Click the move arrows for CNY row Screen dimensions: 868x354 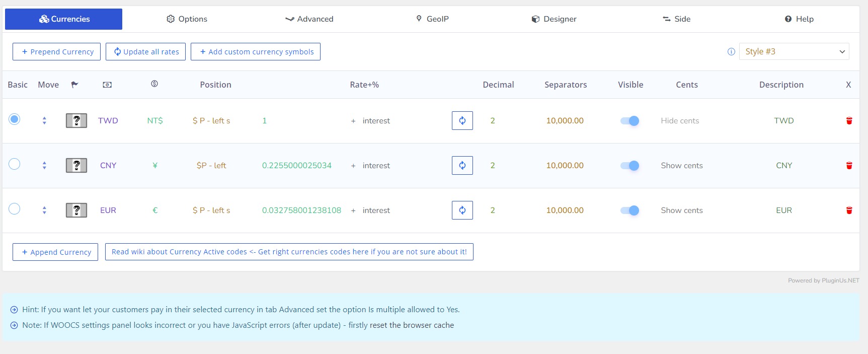44,166
